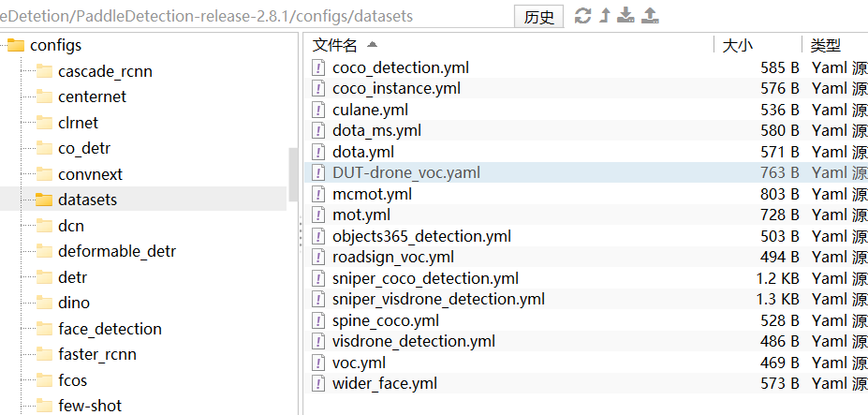This screenshot has width=868, height=415.
Task: Go up to the parent directory
Action: click(605, 15)
